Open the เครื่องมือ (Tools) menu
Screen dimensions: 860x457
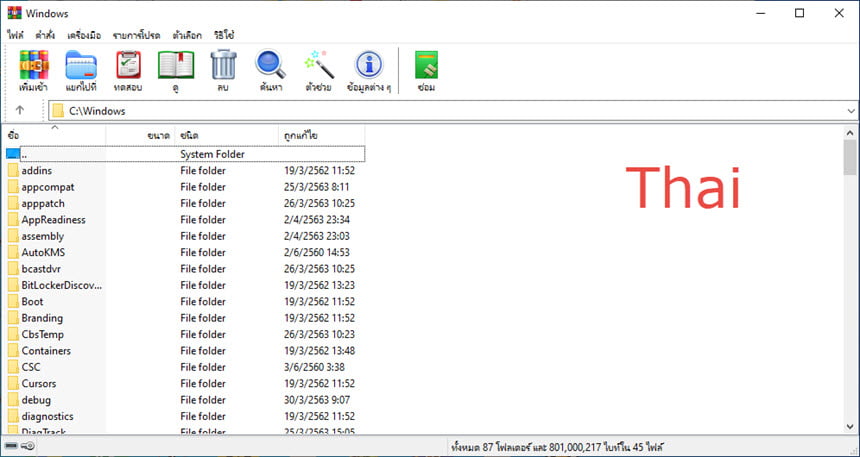tap(84, 36)
